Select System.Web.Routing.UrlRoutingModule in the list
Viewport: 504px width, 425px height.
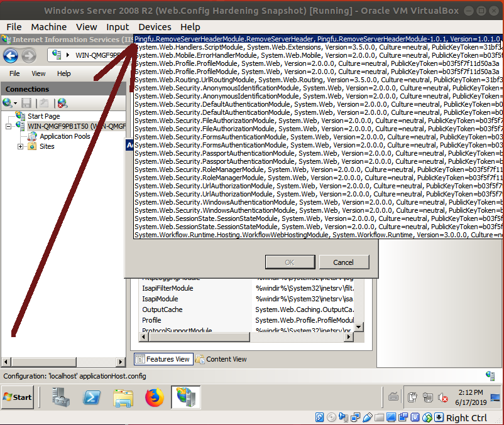[x=317, y=80]
